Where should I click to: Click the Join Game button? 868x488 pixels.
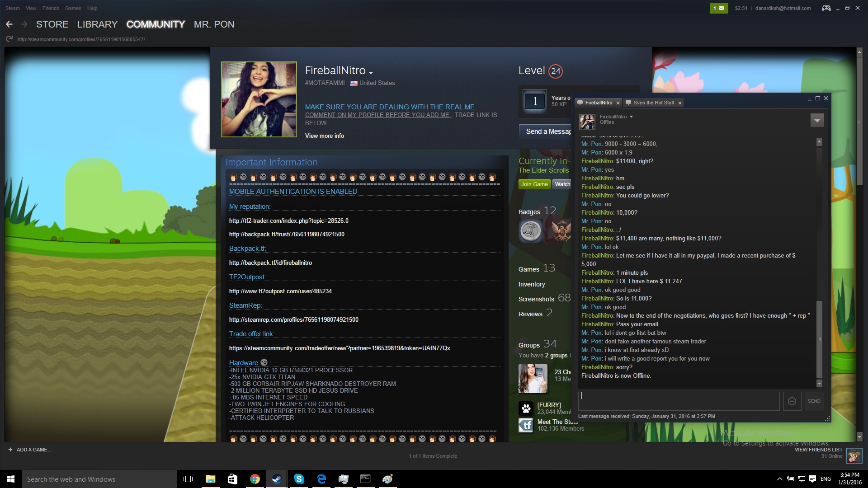click(x=534, y=184)
